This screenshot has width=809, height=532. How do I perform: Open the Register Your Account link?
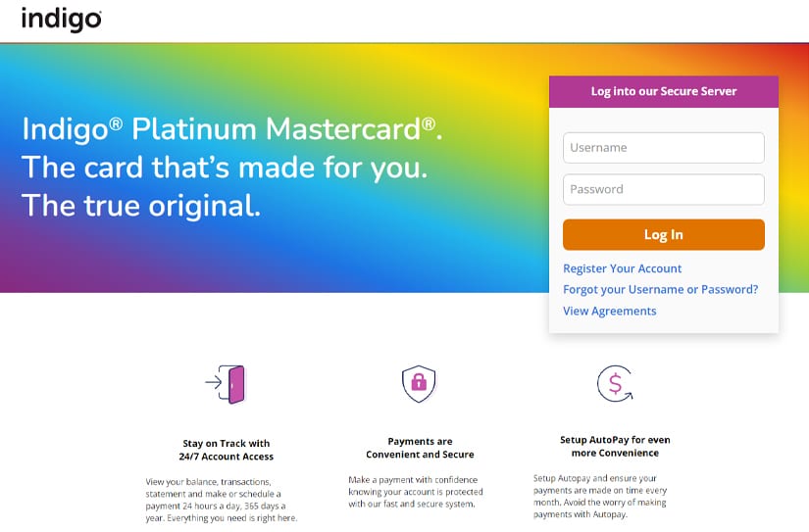point(623,268)
